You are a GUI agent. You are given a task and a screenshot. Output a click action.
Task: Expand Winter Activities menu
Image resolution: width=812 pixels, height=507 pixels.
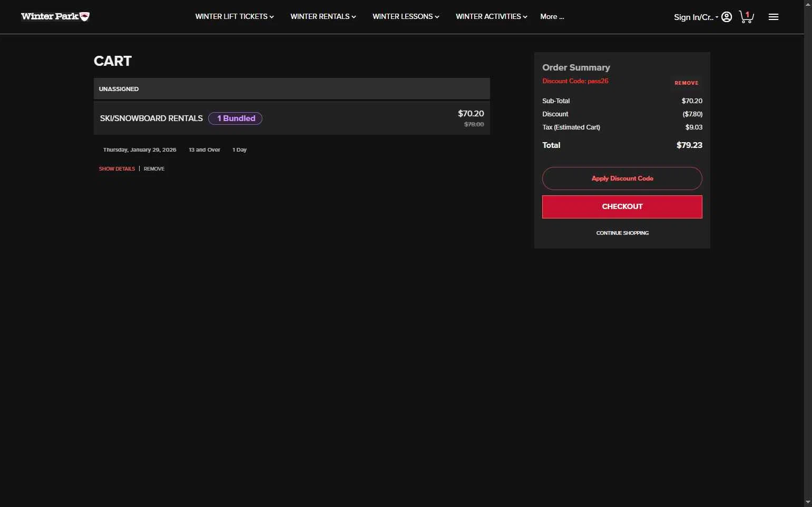click(x=491, y=16)
